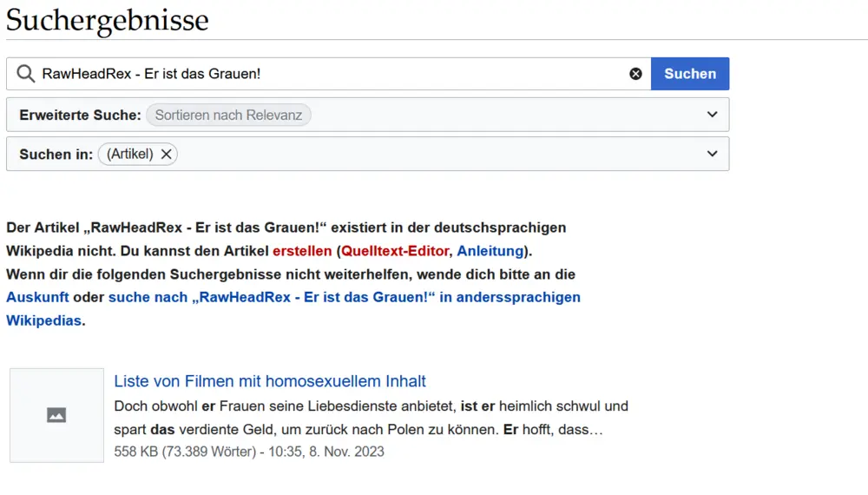The width and height of the screenshot is (868, 495).
Task: Click the image placeholder icon of the result
Action: click(x=56, y=415)
